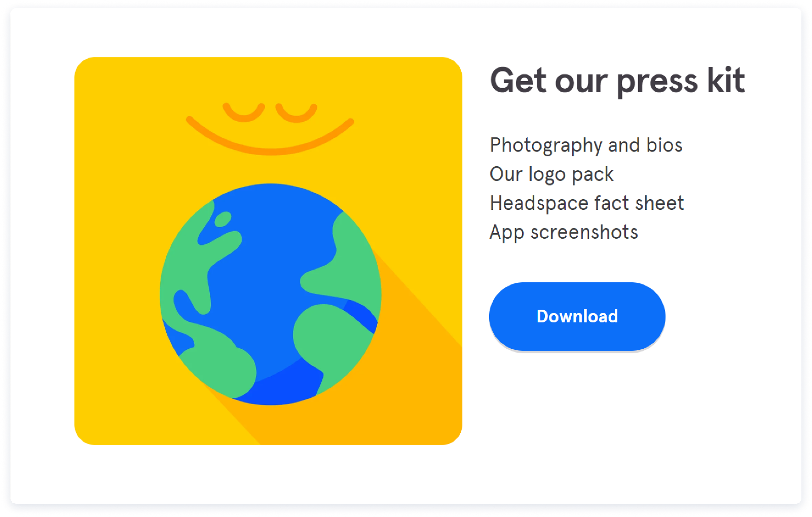Screen dimensions: 812x517
Task: Click the green landmass at globe's bottom left
Action: pyautogui.click(x=218, y=362)
